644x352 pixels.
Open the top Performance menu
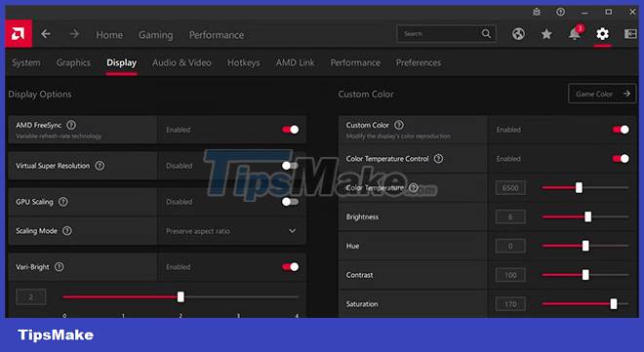[217, 35]
